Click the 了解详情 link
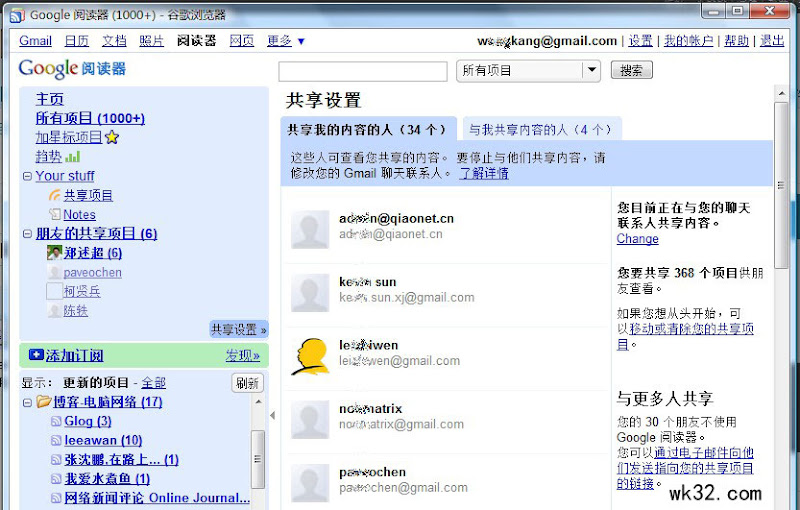800x510 pixels. tap(484, 173)
